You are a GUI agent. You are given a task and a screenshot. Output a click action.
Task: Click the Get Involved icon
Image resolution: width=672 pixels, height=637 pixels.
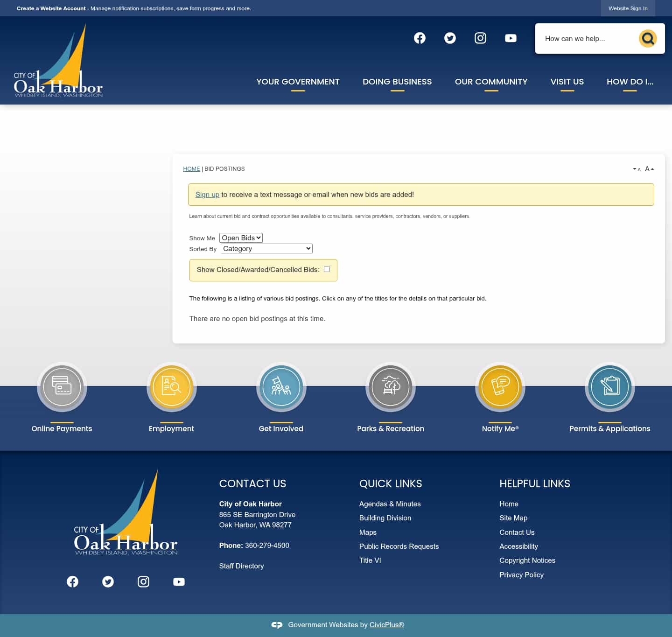tap(281, 387)
